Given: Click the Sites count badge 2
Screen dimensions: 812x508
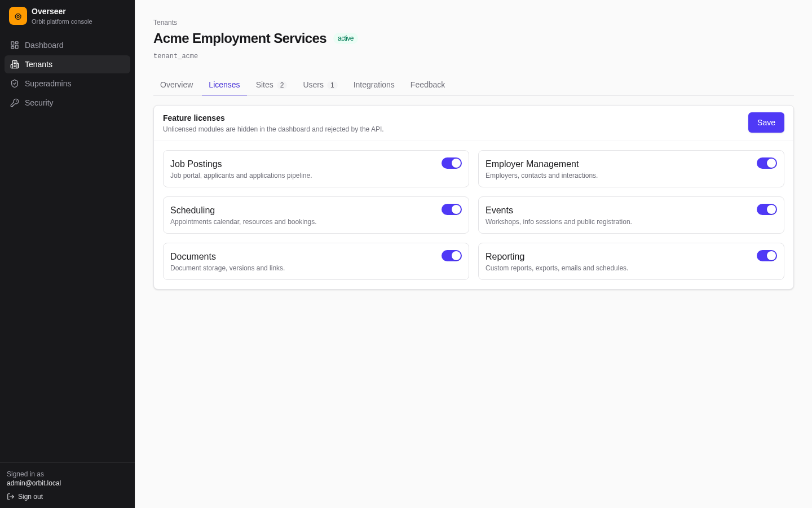Looking at the screenshot, I should coord(282,85).
